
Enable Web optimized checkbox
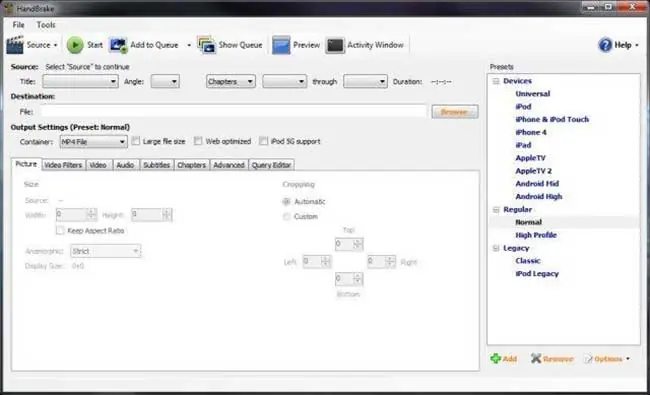point(198,141)
